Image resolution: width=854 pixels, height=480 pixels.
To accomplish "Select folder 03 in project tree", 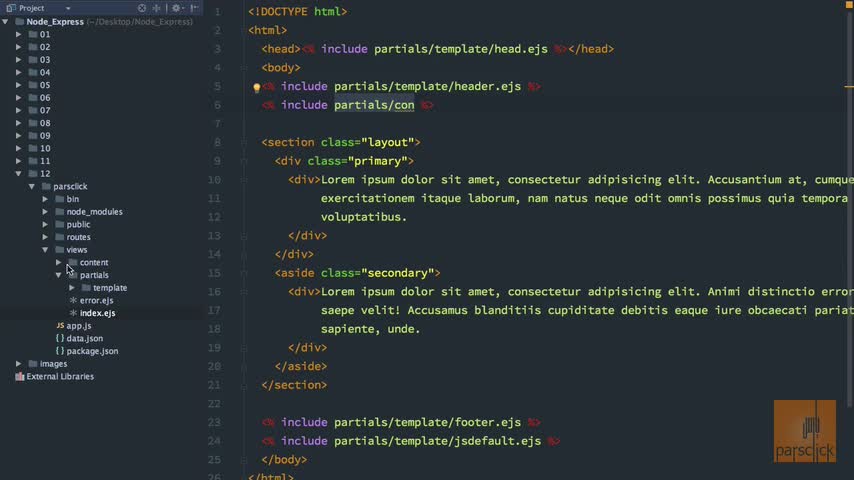I will click(45, 59).
